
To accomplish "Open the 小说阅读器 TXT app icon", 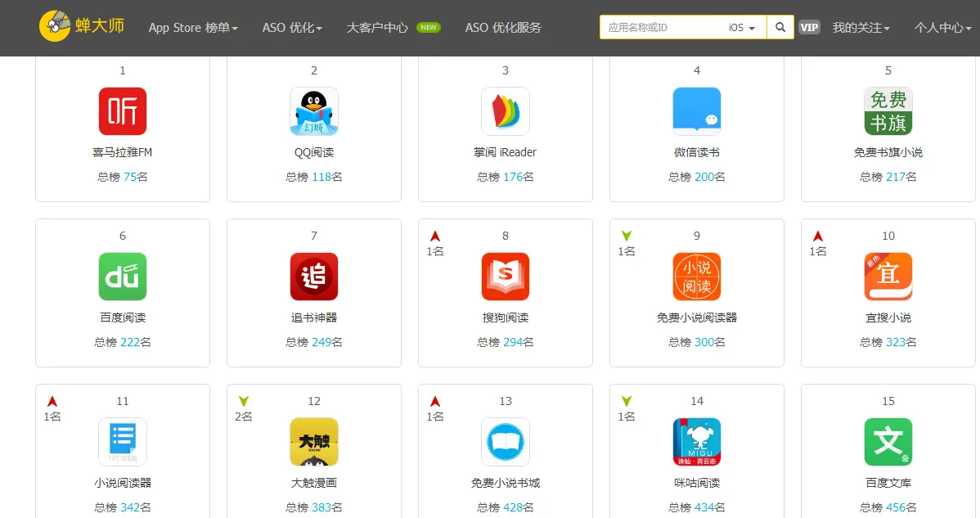I will click(x=123, y=442).
